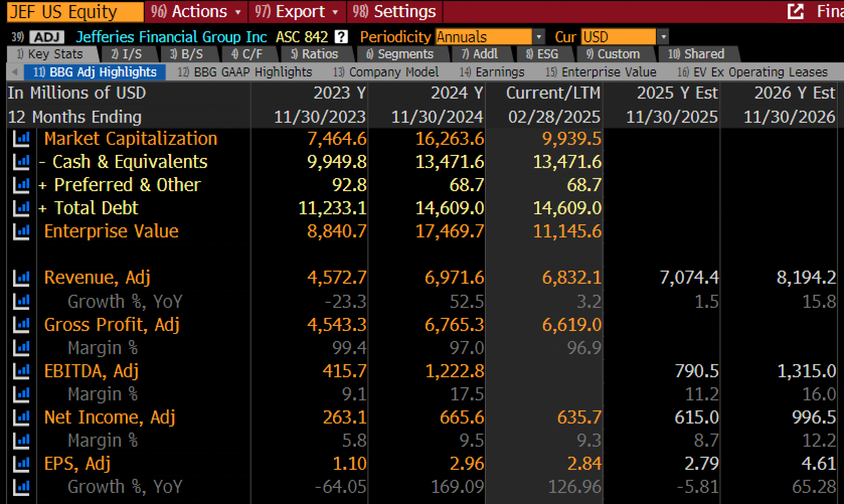Click the left scroll arrow before sub-tabs
Image resolution: width=844 pixels, height=504 pixels.
(x=15, y=72)
